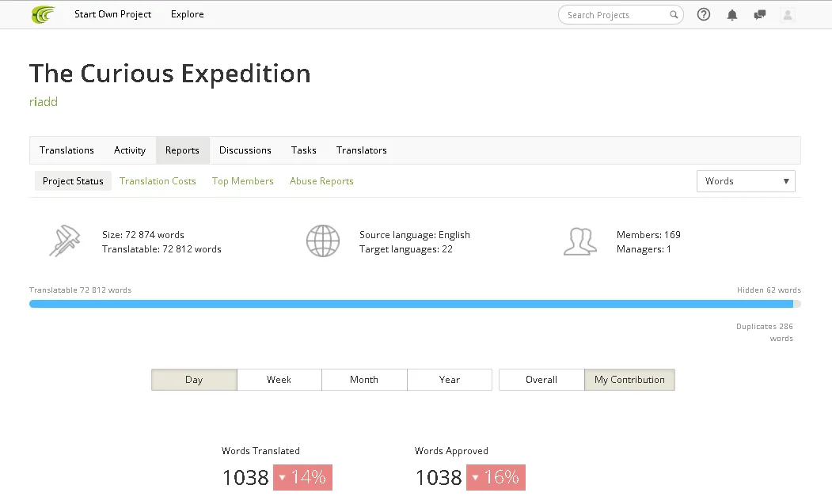The width and height of the screenshot is (832, 504).
Task: Click The Curious Expedition project title
Action: click(x=169, y=74)
